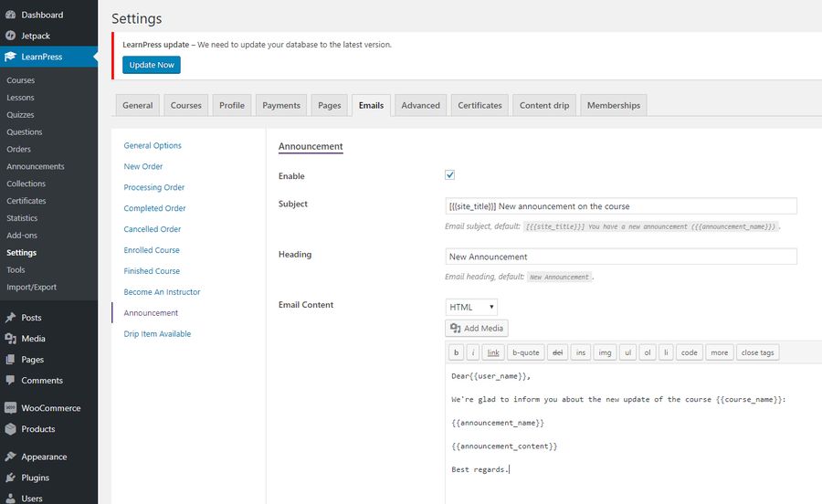The height and width of the screenshot is (504, 822).
Task: Open Questions in LearnPress submenu
Action: click(24, 132)
